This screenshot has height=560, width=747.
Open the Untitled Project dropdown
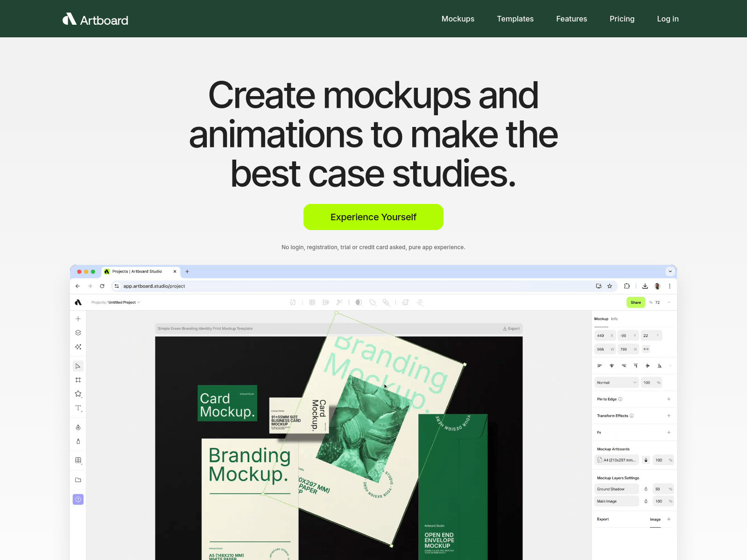[124, 302]
